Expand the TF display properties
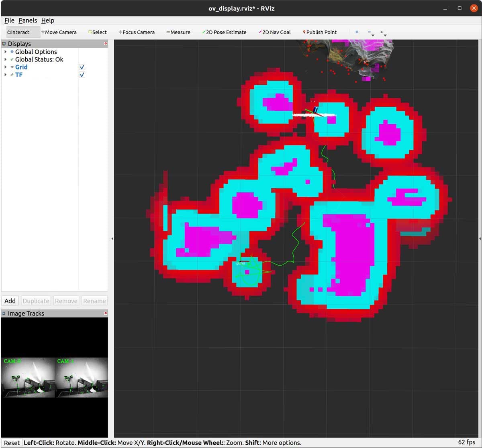Image resolution: width=482 pixels, height=448 pixels. click(x=5, y=75)
